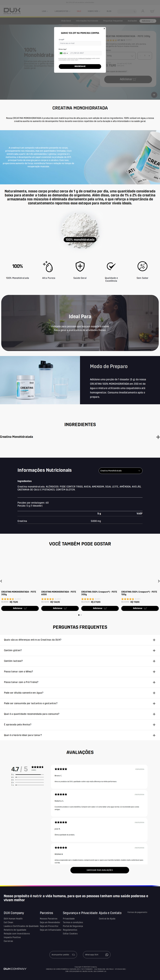
Task: Click the WhatsApp phone number field
Action: [85, 53]
